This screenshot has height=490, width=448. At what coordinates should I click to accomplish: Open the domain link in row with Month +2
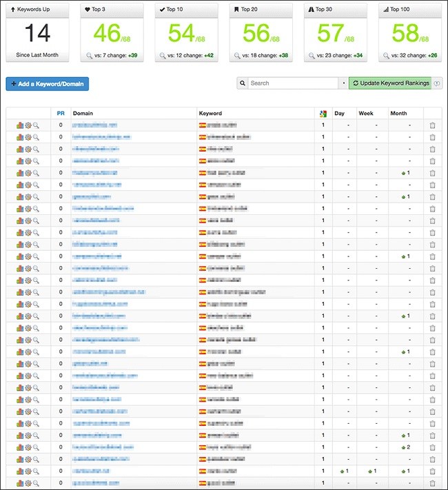coord(103,447)
